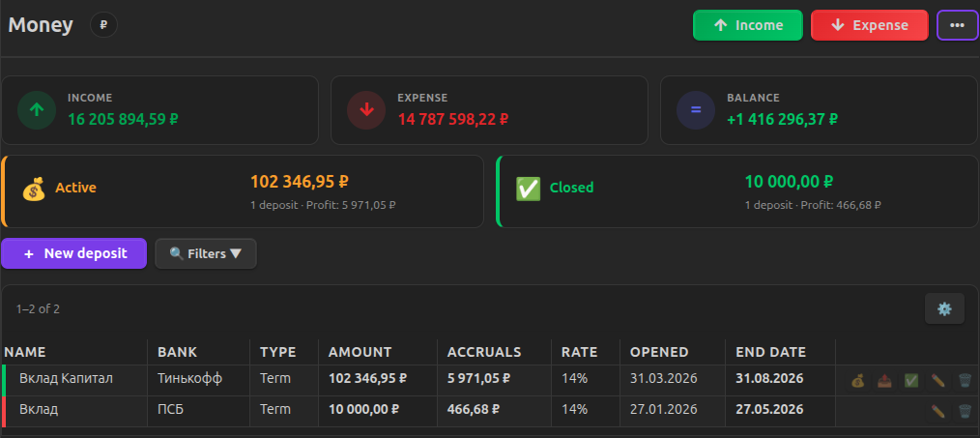The height and width of the screenshot is (438, 980).
Task: Sort by the OPENED column header
Action: coord(659,352)
